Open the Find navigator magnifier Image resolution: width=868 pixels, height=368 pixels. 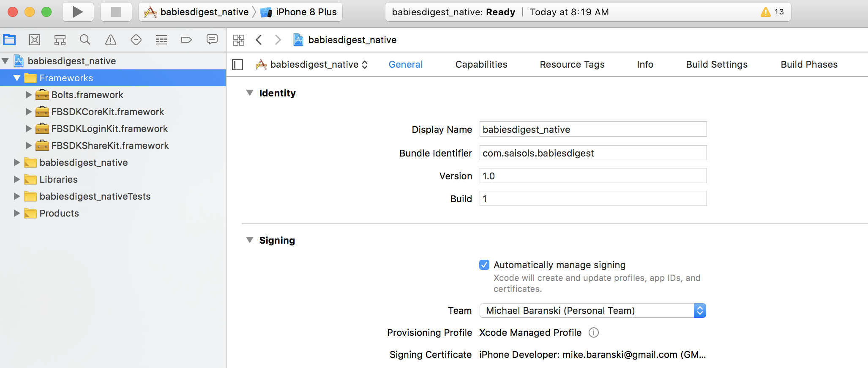[85, 40]
